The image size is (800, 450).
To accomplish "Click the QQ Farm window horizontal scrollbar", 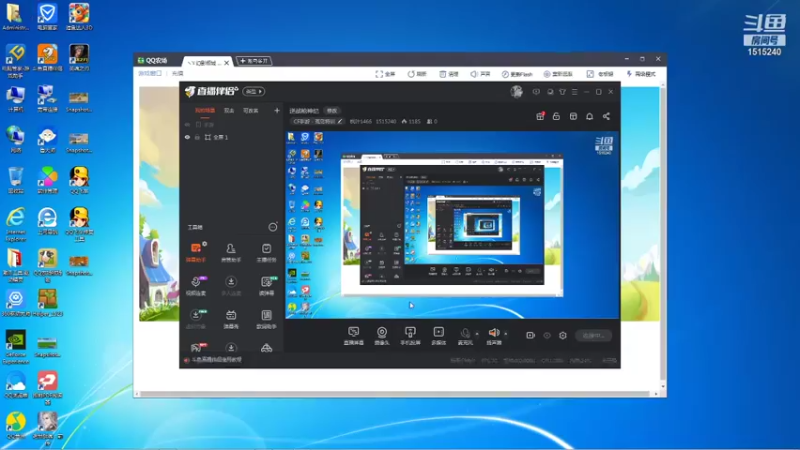I will 395,394.
